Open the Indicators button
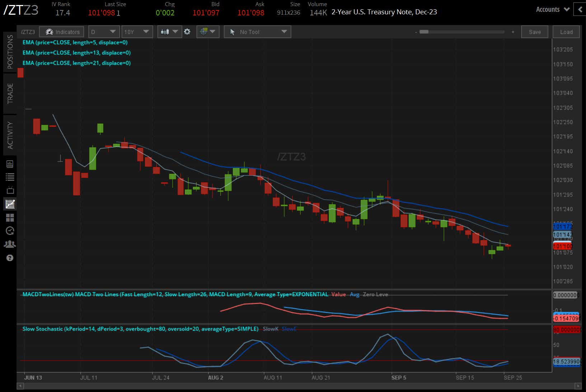The image size is (586, 392). tap(62, 32)
